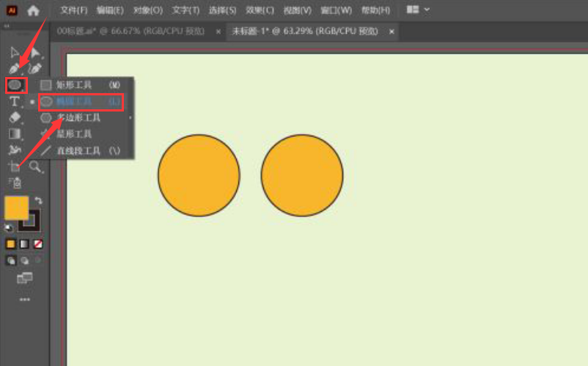Image resolution: width=588 pixels, height=366 pixels.
Task: Click the arrange documents icon
Action: pyautogui.click(x=413, y=10)
